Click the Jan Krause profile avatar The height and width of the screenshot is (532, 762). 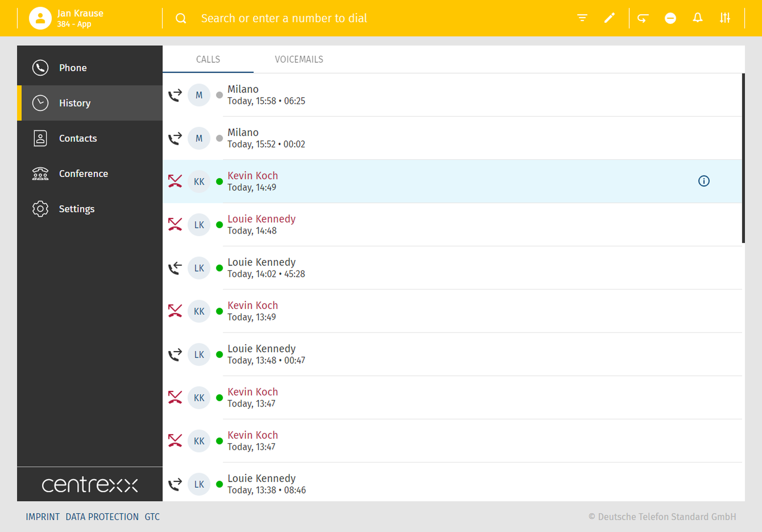tap(40, 18)
